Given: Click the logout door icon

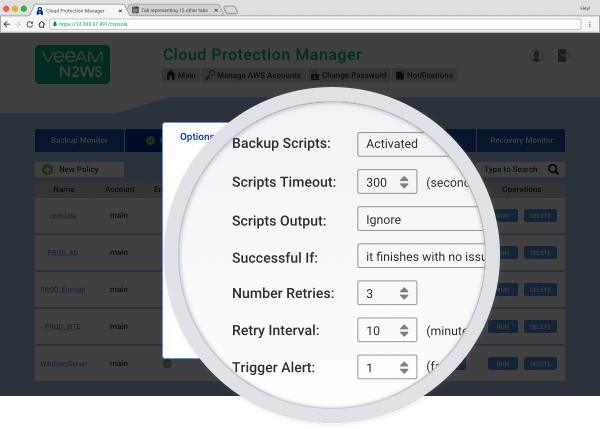Looking at the screenshot, I should tap(563, 55).
